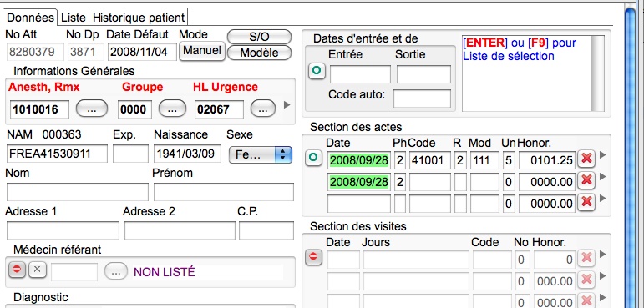Viewport: 644px width, 308px height.
Task: Click the Exp. field
Action: coord(130,154)
